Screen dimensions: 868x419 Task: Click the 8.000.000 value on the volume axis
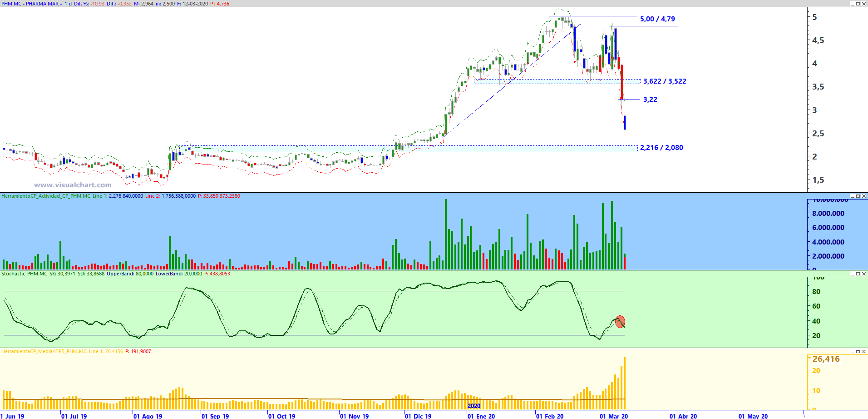tap(828, 213)
